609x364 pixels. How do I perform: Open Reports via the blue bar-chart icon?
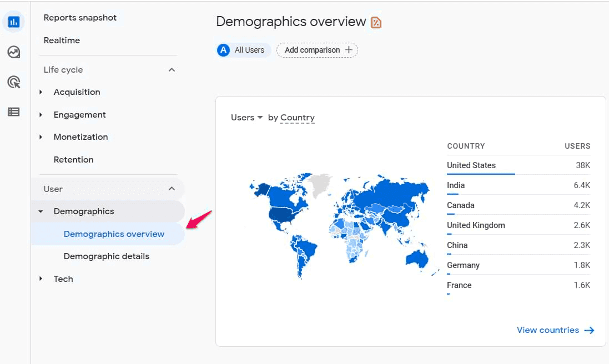pos(13,22)
